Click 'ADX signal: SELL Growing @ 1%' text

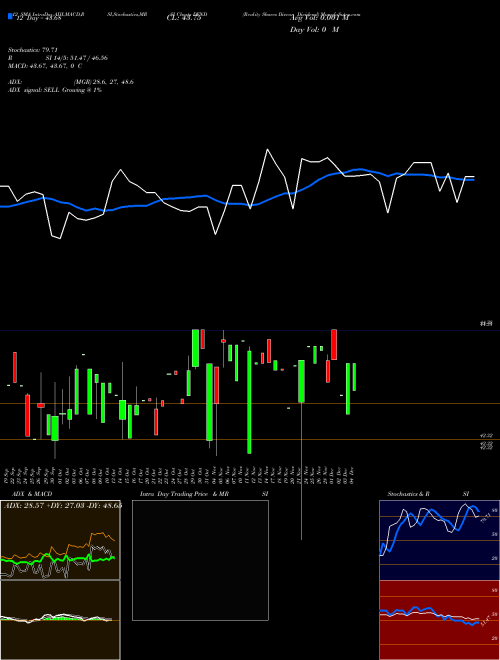click(x=55, y=90)
